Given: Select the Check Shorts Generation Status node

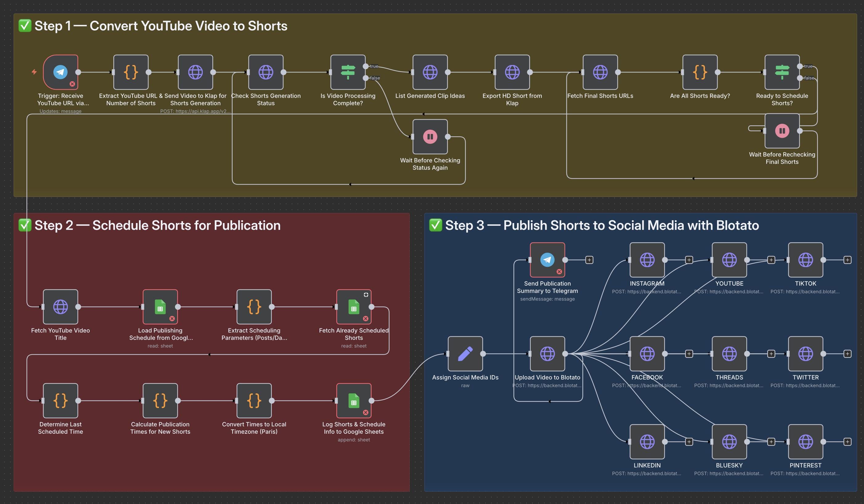Looking at the screenshot, I should [x=266, y=72].
